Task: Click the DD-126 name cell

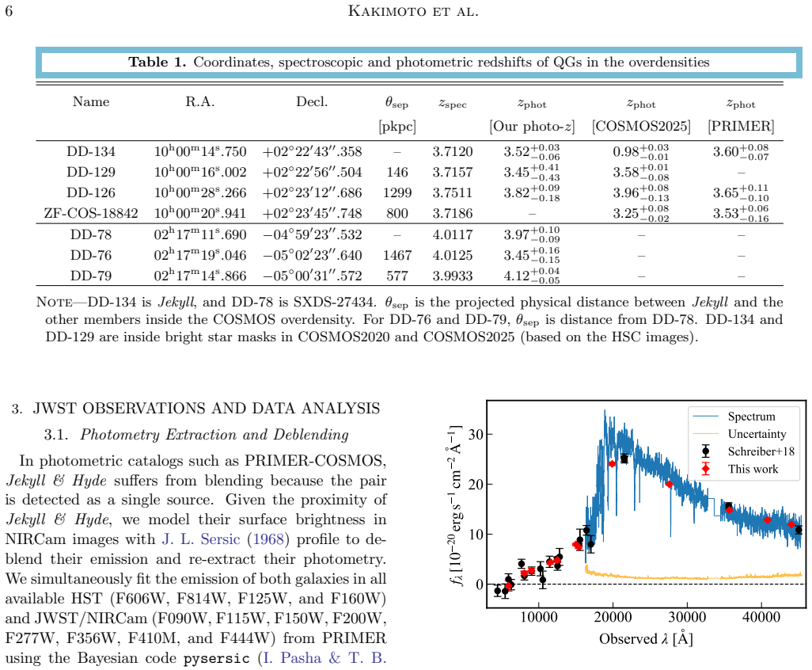Action: coord(91,192)
